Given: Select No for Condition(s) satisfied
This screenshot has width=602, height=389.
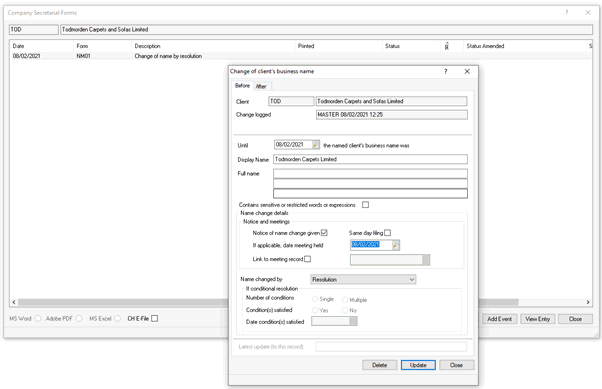Looking at the screenshot, I should [345, 310].
